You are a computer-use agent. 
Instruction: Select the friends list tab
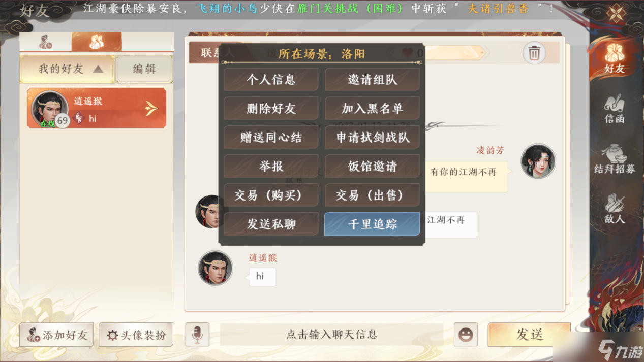[x=97, y=42]
